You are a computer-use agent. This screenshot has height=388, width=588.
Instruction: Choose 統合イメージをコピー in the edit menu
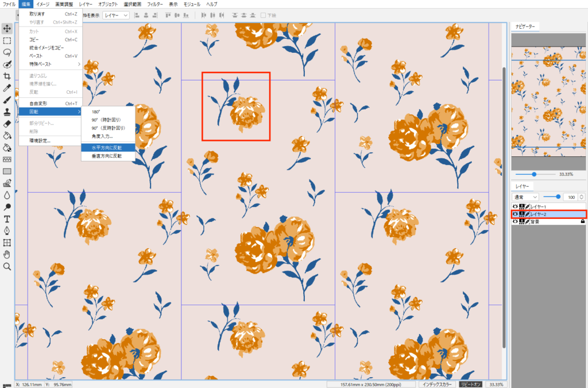click(x=51, y=48)
